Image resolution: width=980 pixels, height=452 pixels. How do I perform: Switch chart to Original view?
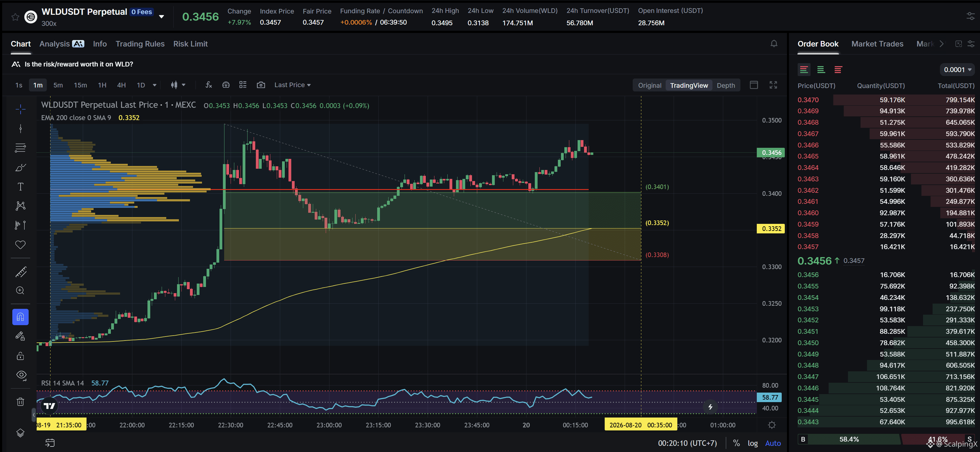click(650, 85)
